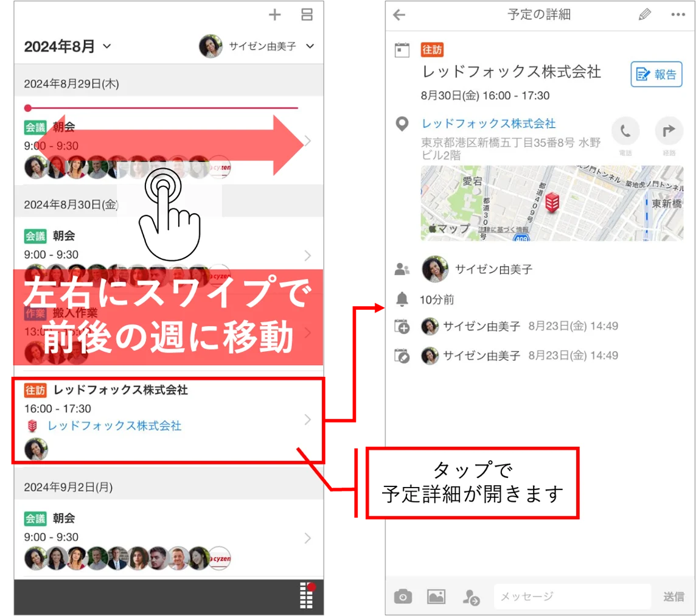This screenshot has height=616, width=696.
Task: Call the client via the phone icon
Action: [625, 131]
